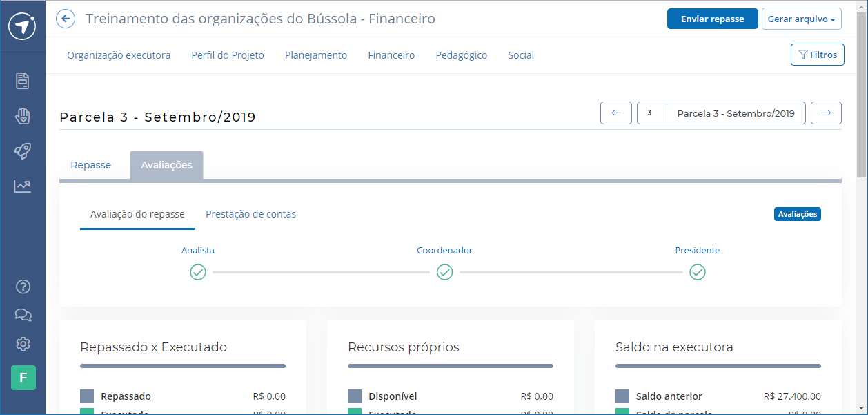The width and height of the screenshot is (868, 415).
Task: Click the Presidente stage label
Action: tap(698, 251)
